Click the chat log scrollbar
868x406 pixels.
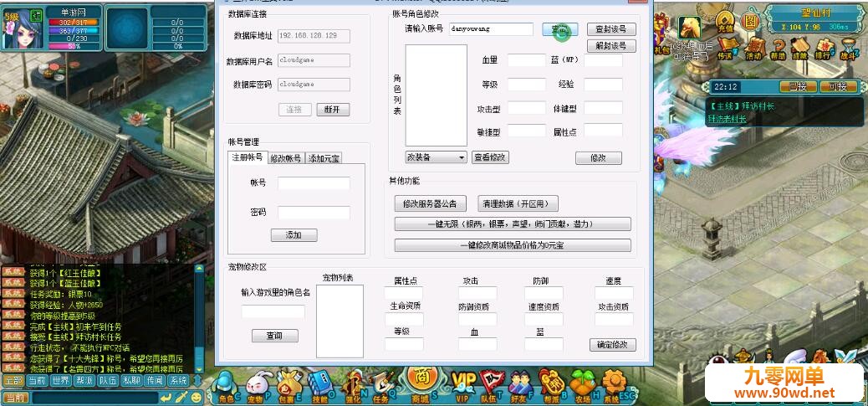coord(199,320)
